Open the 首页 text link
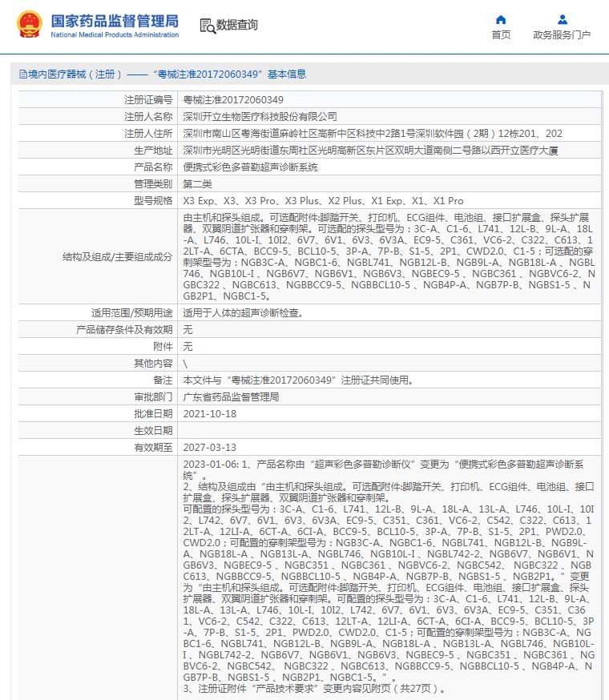 click(x=501, y=35)
